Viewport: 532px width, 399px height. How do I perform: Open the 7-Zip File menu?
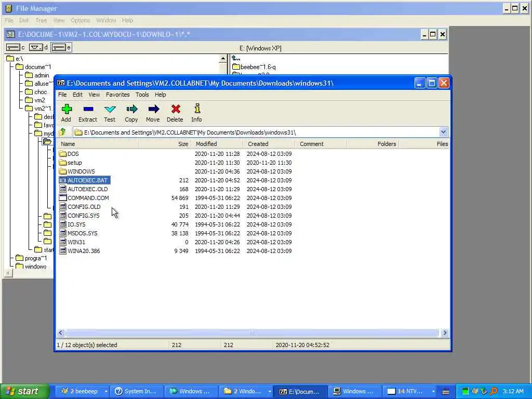click(x=62, y=95)
